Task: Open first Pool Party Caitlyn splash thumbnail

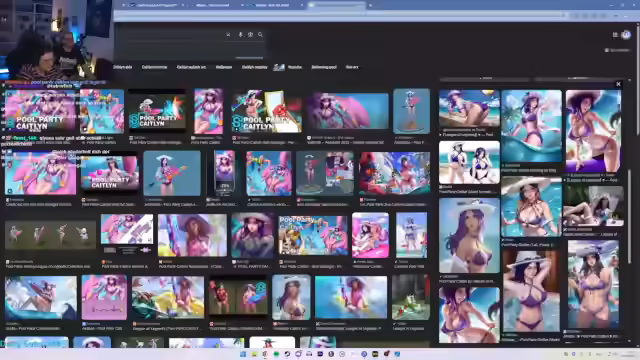Action: 40,111
